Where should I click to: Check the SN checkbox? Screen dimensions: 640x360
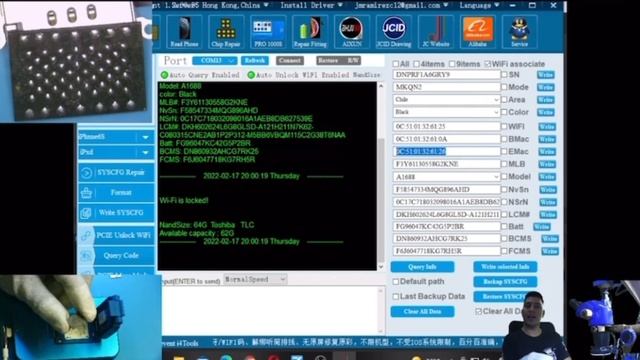tap(504, 75)
